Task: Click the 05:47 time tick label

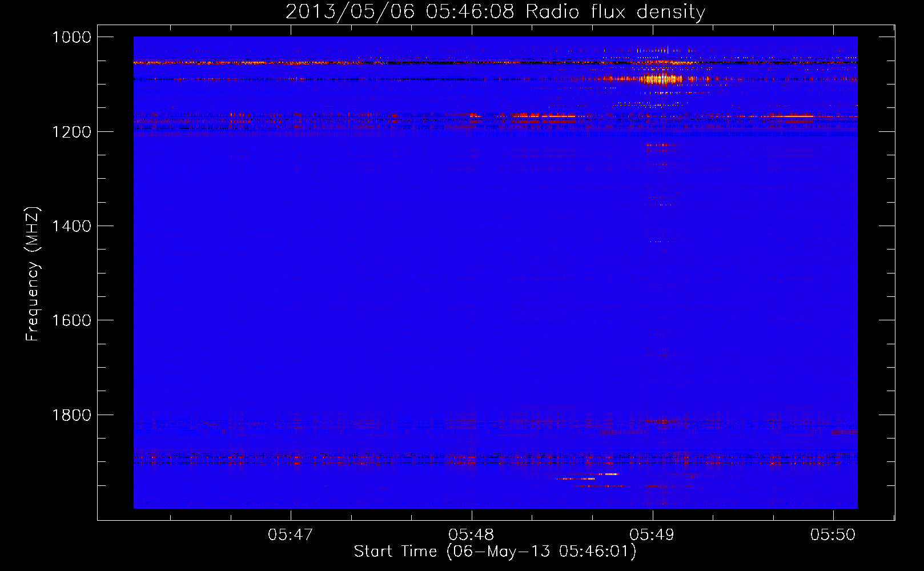Action: (291, 535)
